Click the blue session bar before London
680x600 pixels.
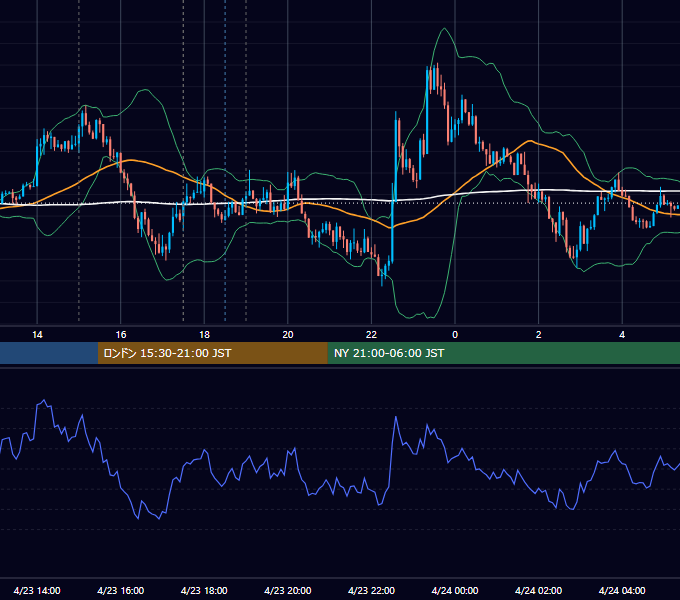pyautogui.click(x=49, y=353)
